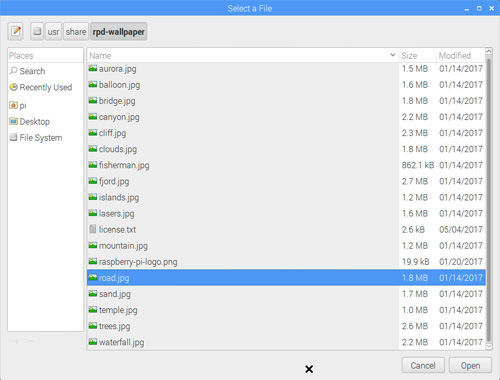
Task: Select the file name balloon.jpg
Action: coord(119,85)
